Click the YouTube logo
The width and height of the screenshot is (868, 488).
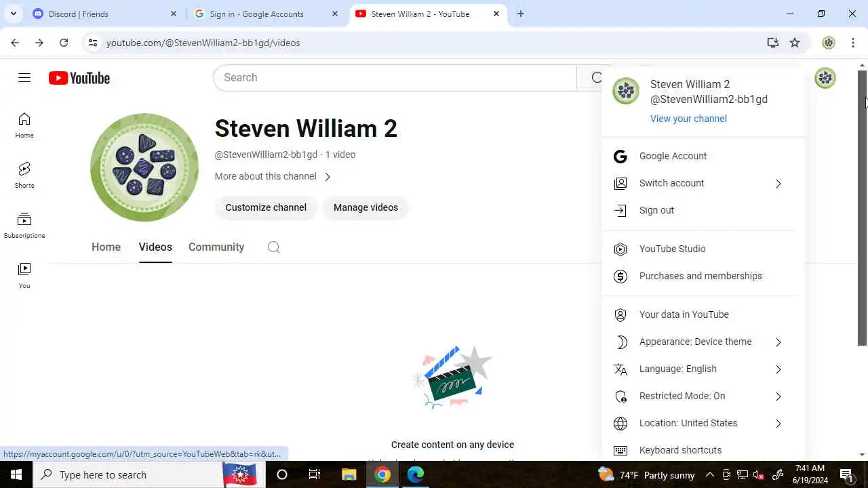pos(79,78)
